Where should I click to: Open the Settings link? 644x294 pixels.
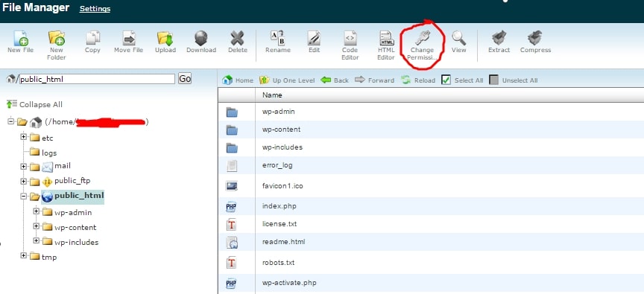pos(95,9)
